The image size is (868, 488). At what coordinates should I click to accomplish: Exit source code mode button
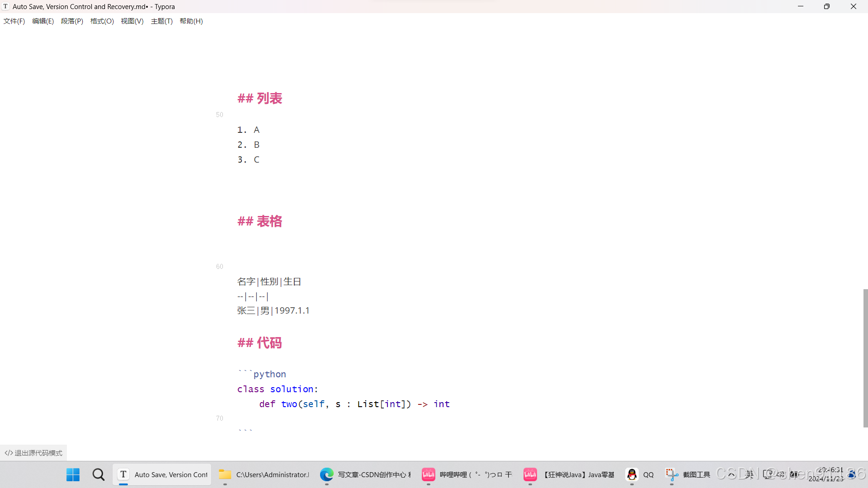[x=34, y=453]
